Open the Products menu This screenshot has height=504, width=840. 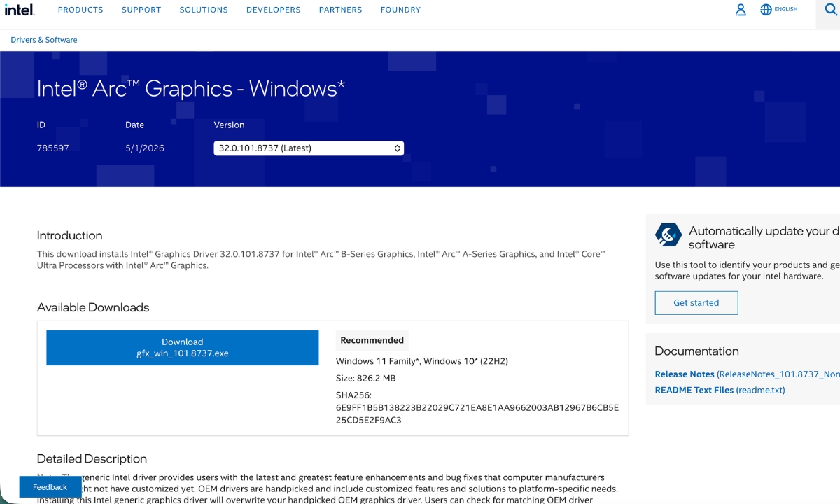click(x=80, y=10)
